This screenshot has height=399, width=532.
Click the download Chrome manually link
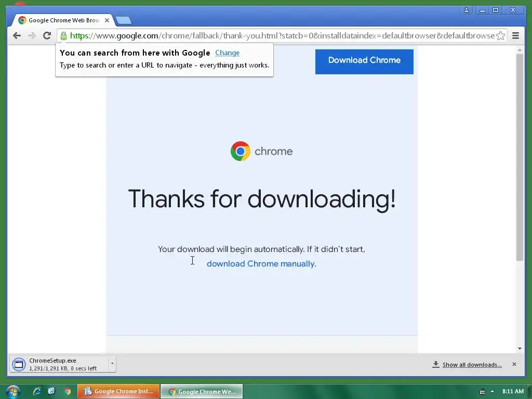(x=261, y=263)
